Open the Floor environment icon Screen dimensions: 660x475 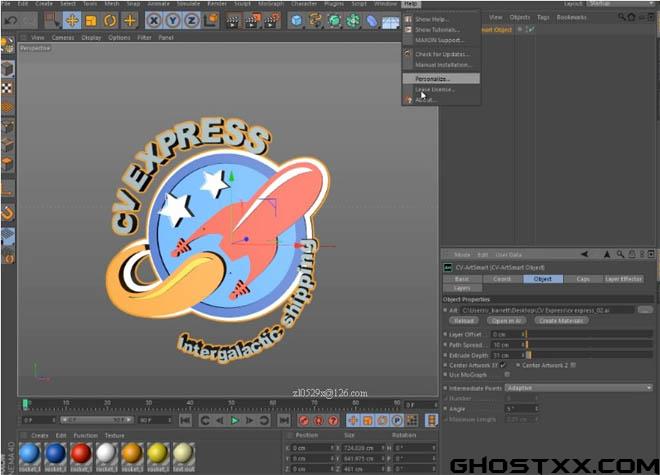pyautogui.click(x=390, y=22)
